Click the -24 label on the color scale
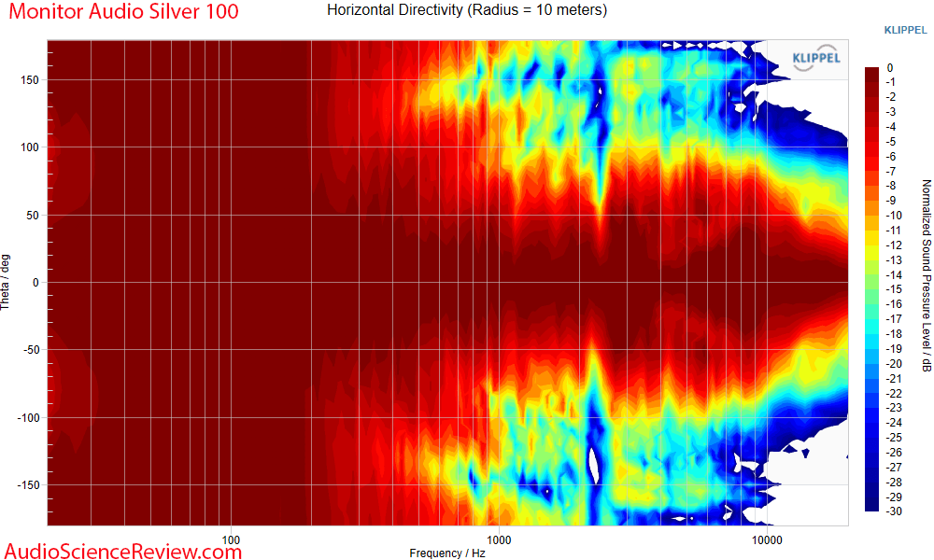The image size is (934, 560). [x=893, y=423]
